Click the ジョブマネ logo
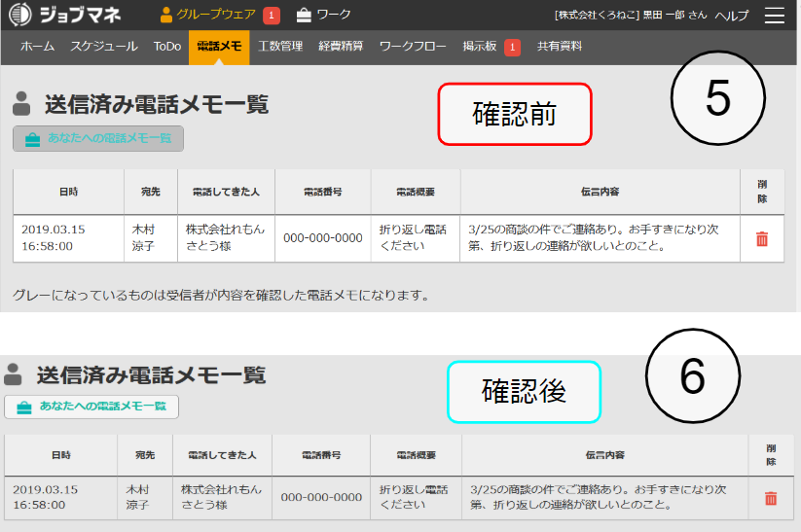The image size is (801, 532). pos(65,15)
